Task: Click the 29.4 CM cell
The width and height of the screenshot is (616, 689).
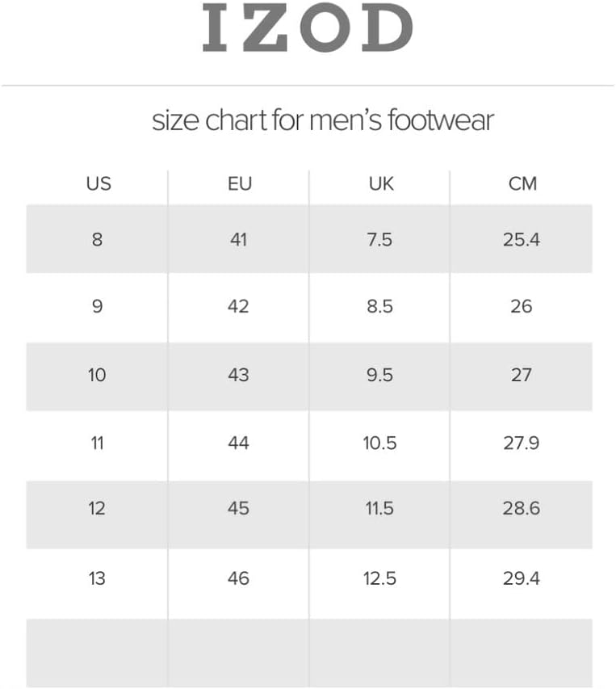Action: click(x=522, y=578)
